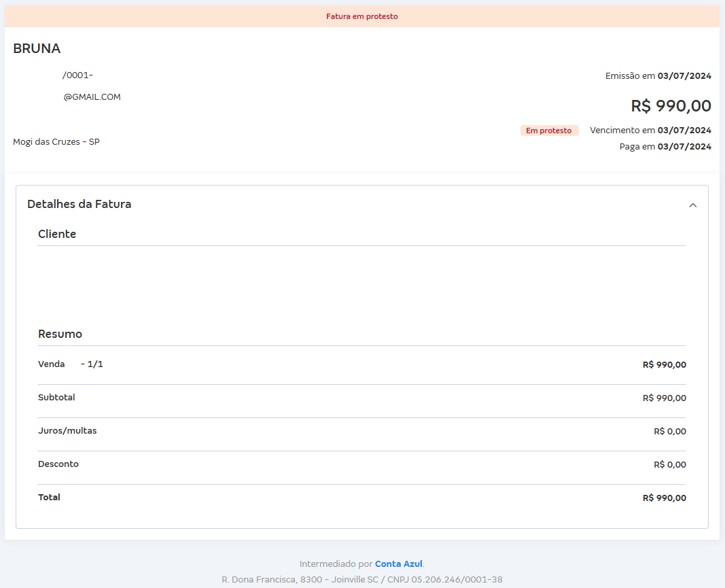Click the Fatura em protesto banner
The height and width of the screenshot is (588, 725).
(361, 16)
